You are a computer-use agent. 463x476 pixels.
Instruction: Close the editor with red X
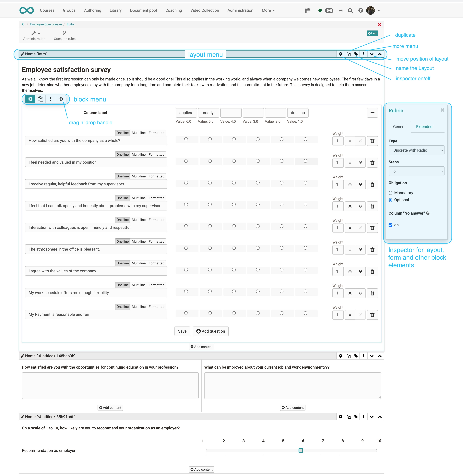(x=379, y=25)
